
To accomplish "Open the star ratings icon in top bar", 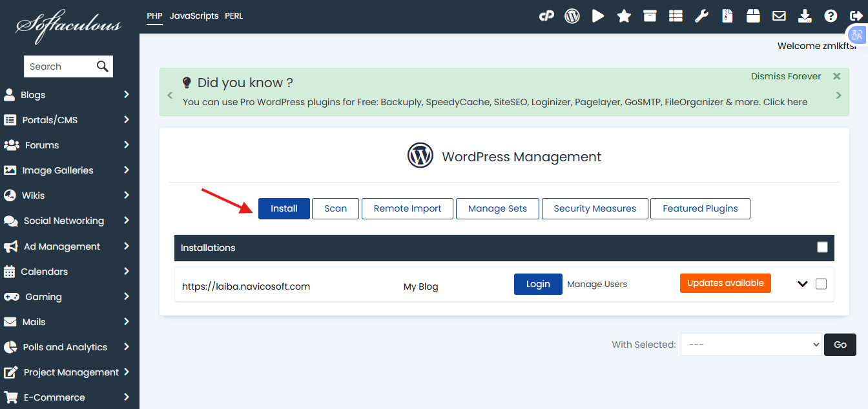I will pyautogui.click(x=624, y=16).
